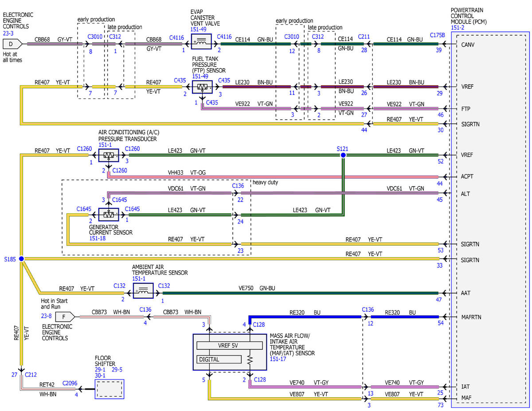The image size is (532, 411).
Task: Click the C175B connector label
Action: tap(437, 35)
